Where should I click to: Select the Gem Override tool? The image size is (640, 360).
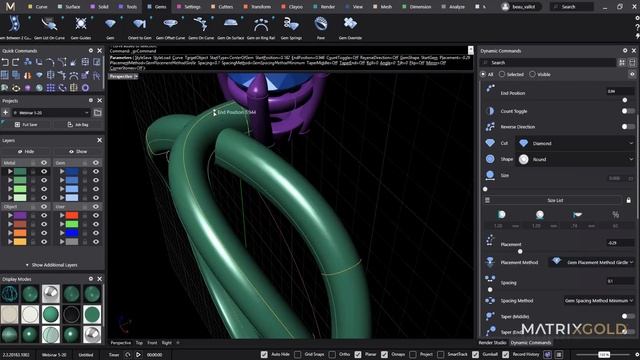pos(350,28)
